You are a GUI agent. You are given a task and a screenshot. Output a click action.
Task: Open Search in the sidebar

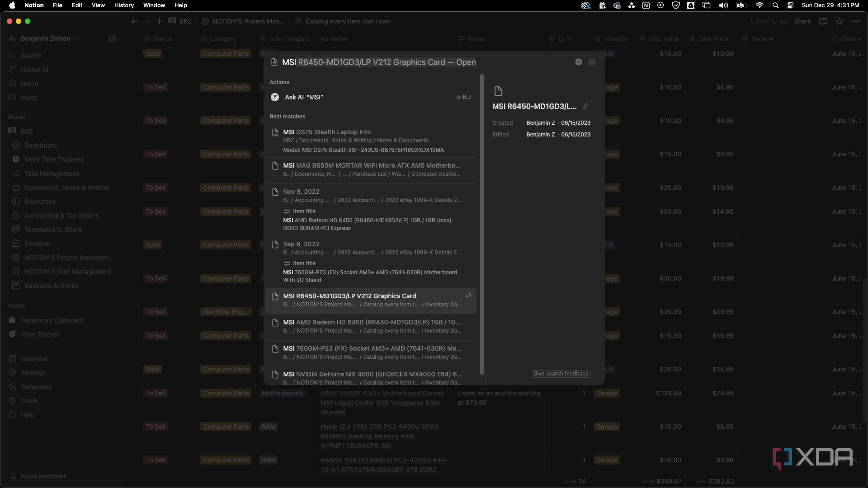[31, 56]
